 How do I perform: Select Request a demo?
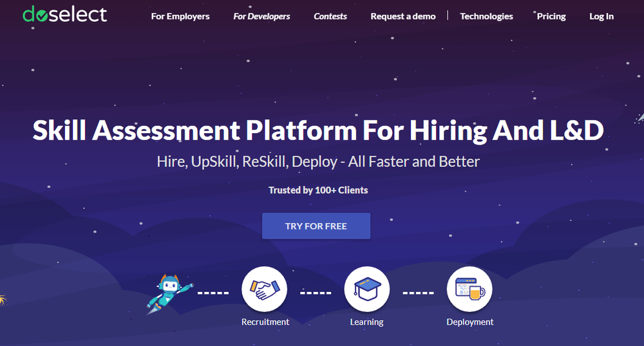coord(403,16)
